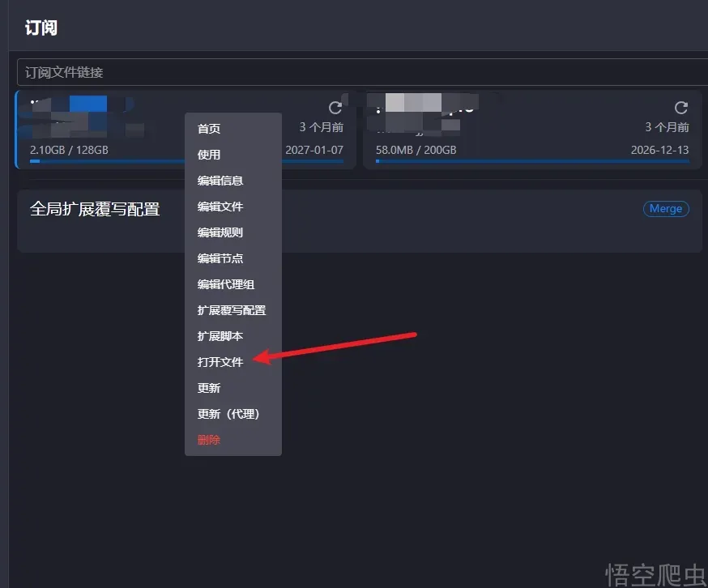Open 编辑信息 from the context menu
The image size is (708, 588).
click(220, 181)
